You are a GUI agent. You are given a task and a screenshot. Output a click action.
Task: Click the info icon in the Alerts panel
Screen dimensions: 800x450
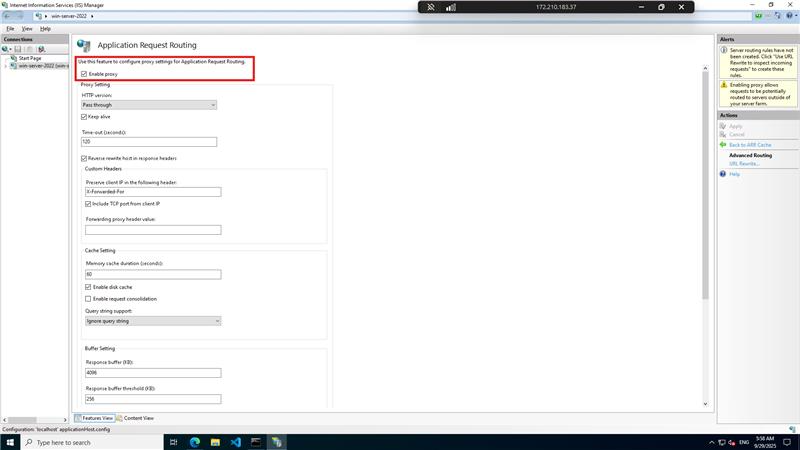click(x=723, y=50)
